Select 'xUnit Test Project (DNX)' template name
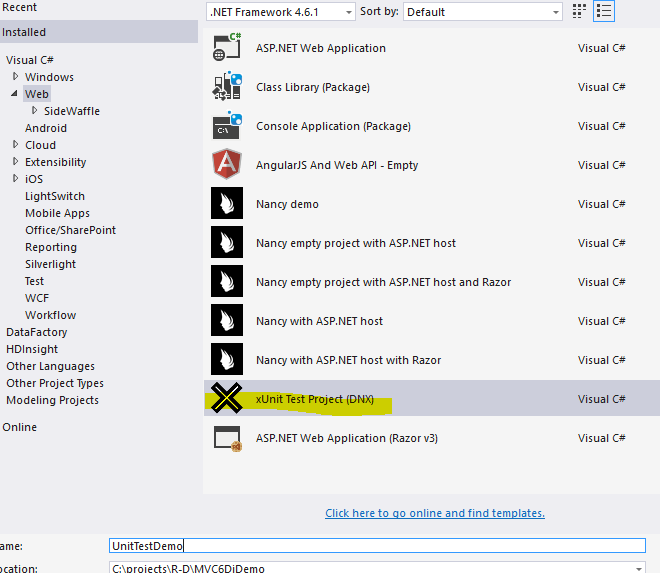The width and height of the screenshot is (660, 573). [315, 399]
